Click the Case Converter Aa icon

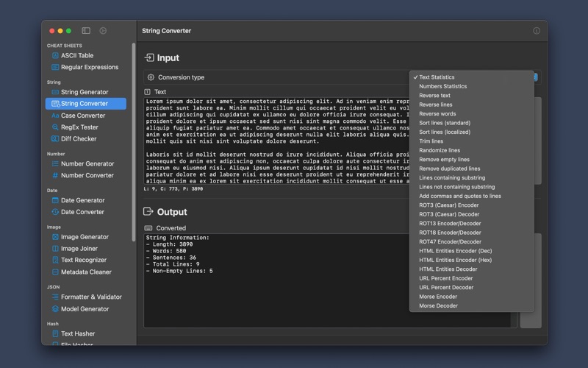55,116
